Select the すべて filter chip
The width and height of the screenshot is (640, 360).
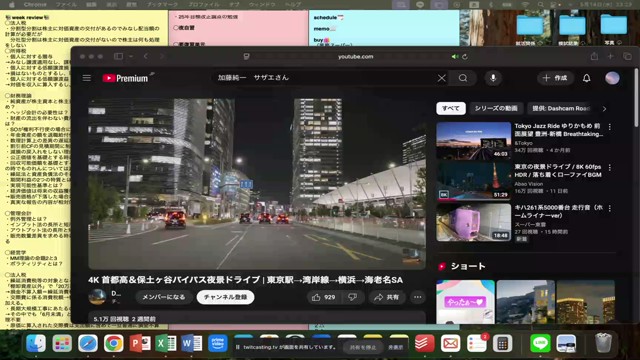451,108
